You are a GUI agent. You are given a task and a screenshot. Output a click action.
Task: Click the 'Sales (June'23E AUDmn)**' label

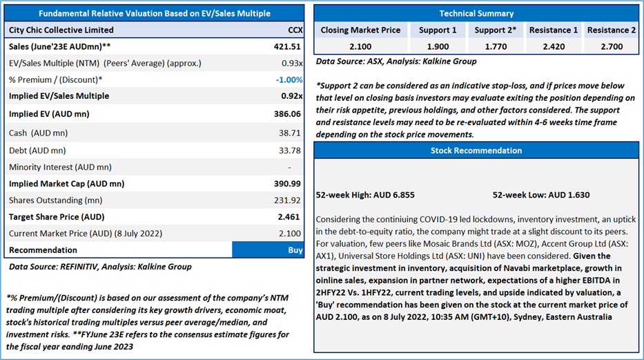[59, 46]
